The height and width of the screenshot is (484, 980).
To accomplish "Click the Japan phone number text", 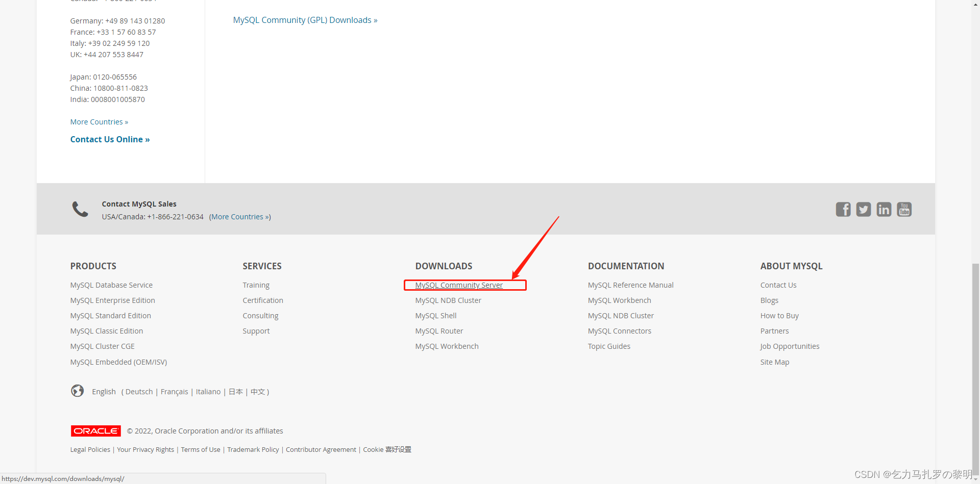I will [x=104, y=77].
